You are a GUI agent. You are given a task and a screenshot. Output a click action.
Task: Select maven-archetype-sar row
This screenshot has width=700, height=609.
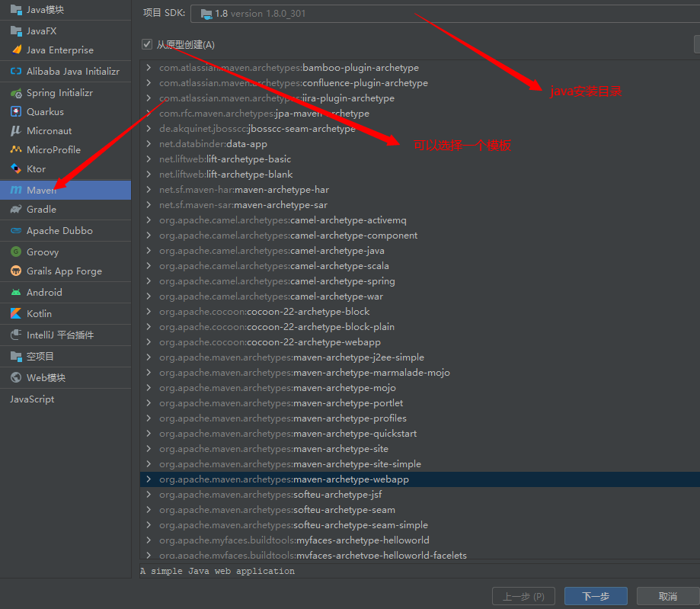420,204
